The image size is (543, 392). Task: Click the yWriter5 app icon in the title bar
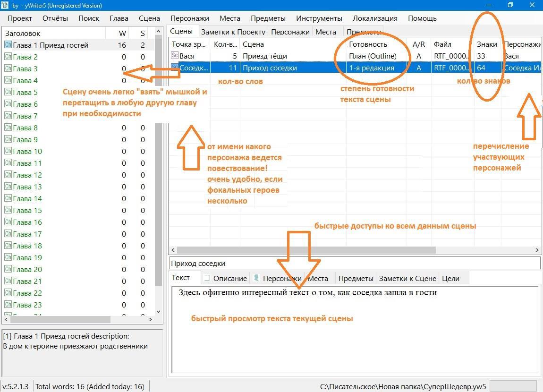[x=5, y=5]
